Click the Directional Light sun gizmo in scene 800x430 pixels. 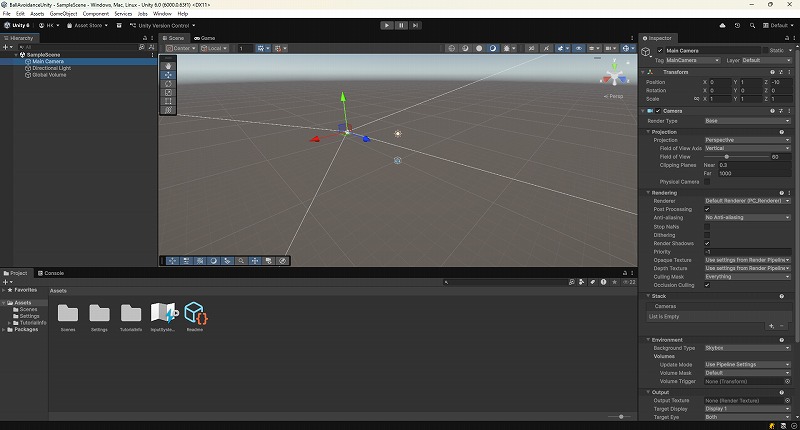(x=398, y=134)
